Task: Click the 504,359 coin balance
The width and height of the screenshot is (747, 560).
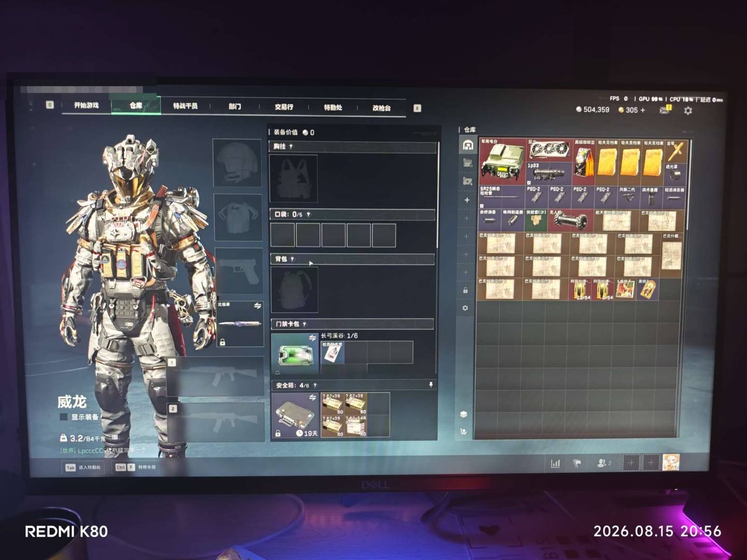Action: 593,109
